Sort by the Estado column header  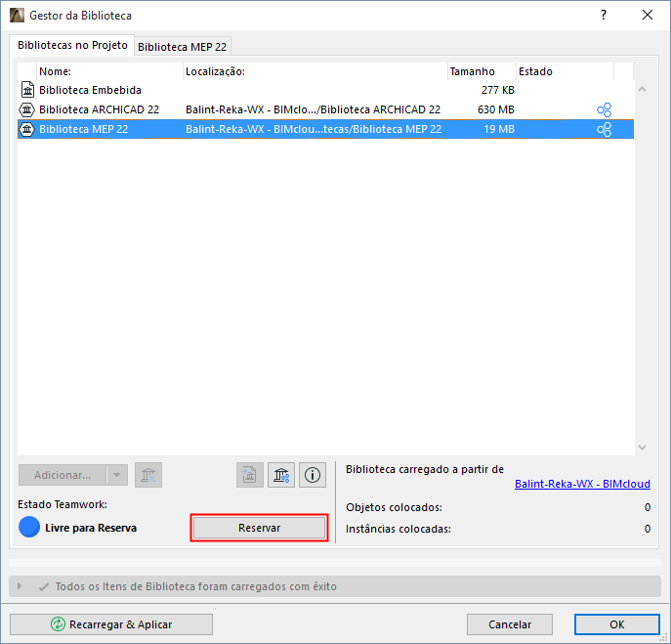(565, 71)
